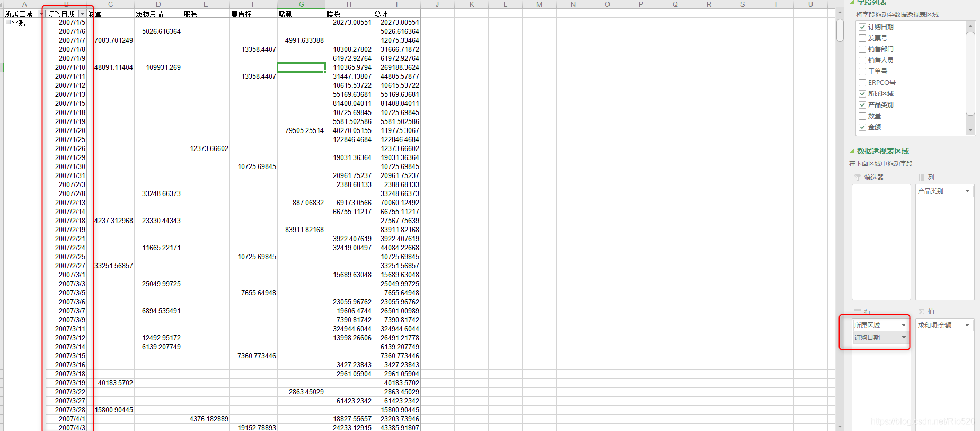Image resolution: width=980 pixels, height=431 pixels.
Task: Select column G header
Action: (301, 4)
